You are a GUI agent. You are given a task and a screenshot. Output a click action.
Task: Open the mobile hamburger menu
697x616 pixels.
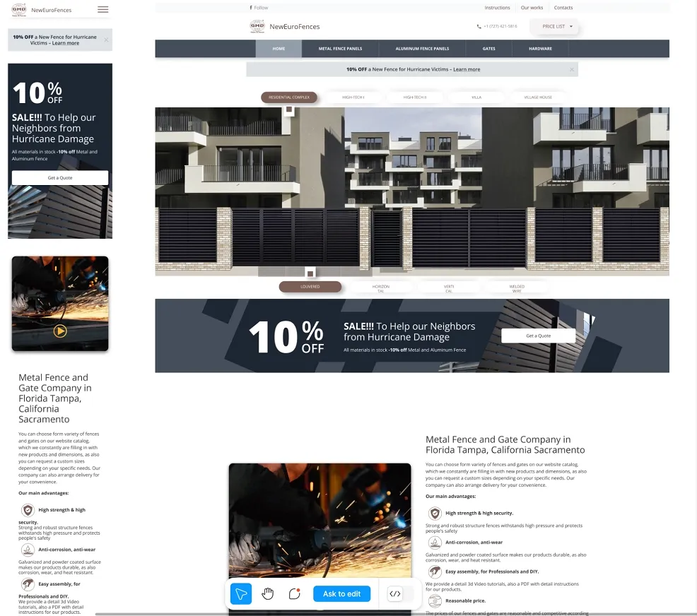[103, 10]
